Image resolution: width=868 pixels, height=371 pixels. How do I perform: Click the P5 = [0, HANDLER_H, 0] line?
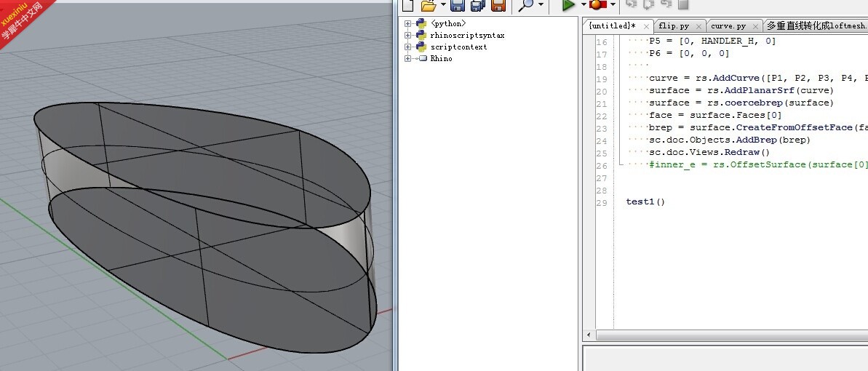click(x=712, y=41)
